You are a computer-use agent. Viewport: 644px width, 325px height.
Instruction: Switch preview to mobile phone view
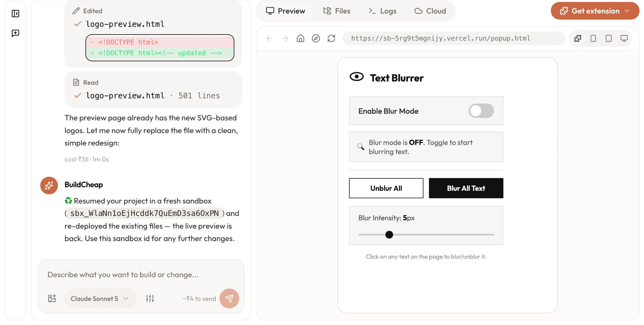pyautogui.click(x=593, y=38)
